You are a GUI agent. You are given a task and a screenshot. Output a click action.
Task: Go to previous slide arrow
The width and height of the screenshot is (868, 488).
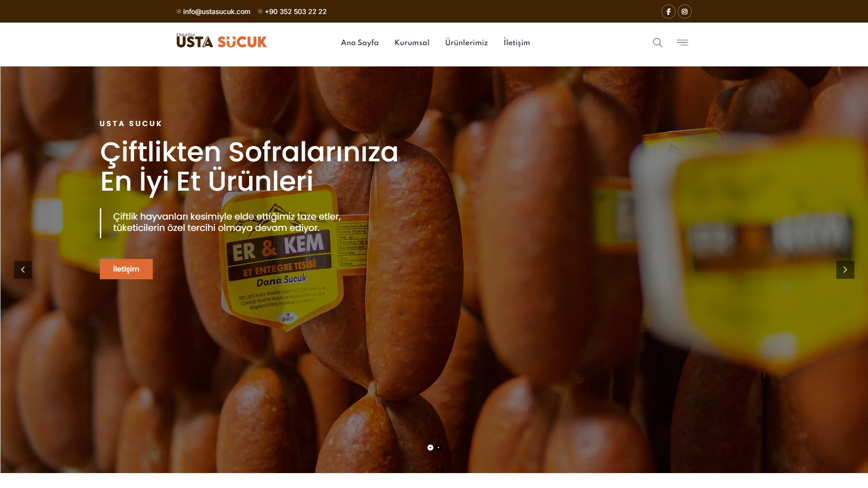tap(23, 270)
